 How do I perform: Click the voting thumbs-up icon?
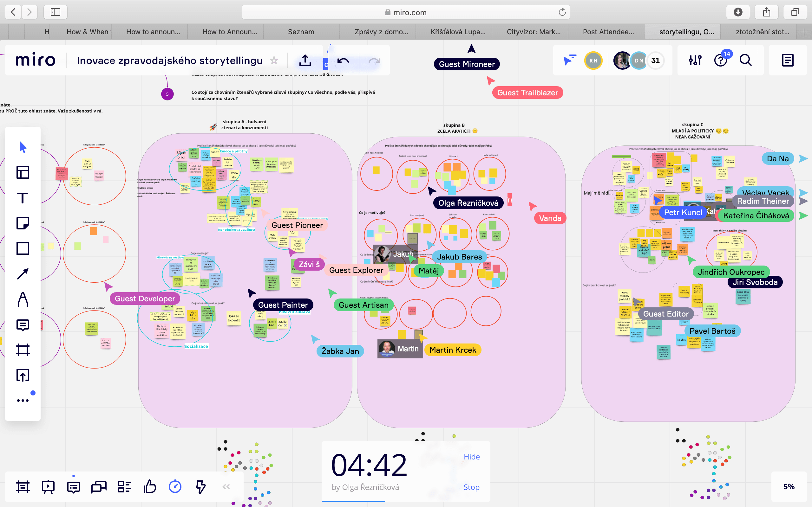point(150,486)
